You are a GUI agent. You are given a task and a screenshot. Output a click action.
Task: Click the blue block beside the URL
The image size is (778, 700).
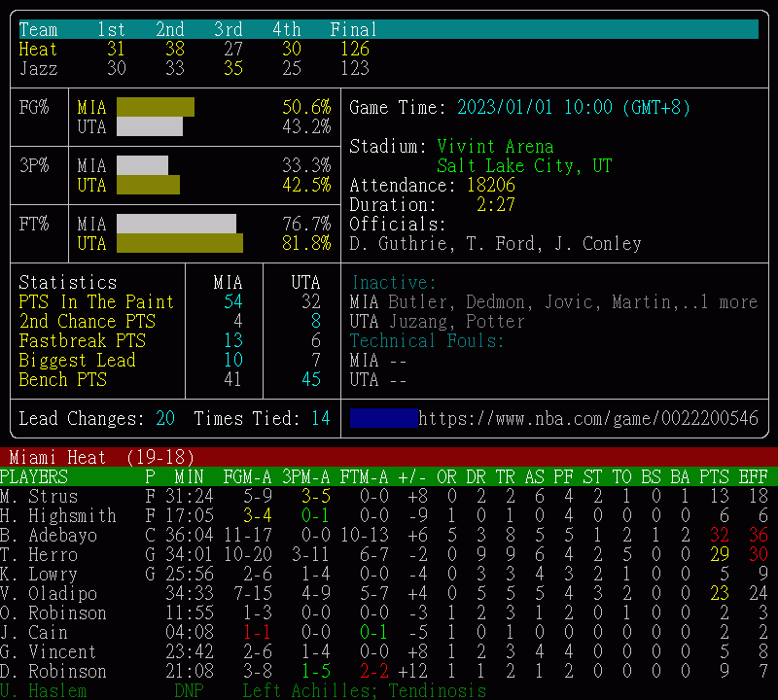(383, 419)
